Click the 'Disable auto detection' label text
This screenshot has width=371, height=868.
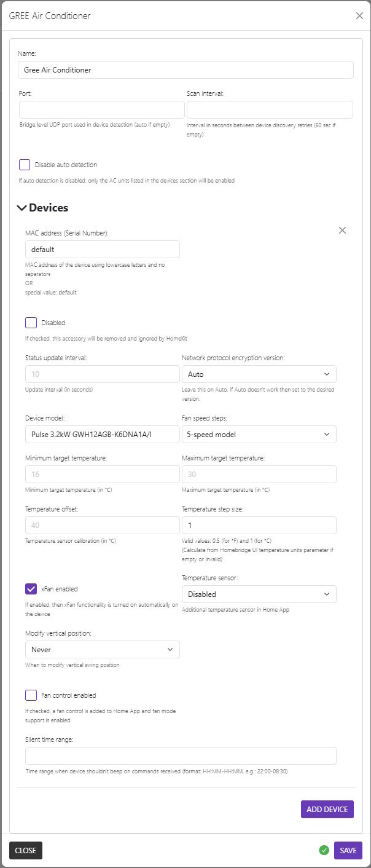click(66, 165)
